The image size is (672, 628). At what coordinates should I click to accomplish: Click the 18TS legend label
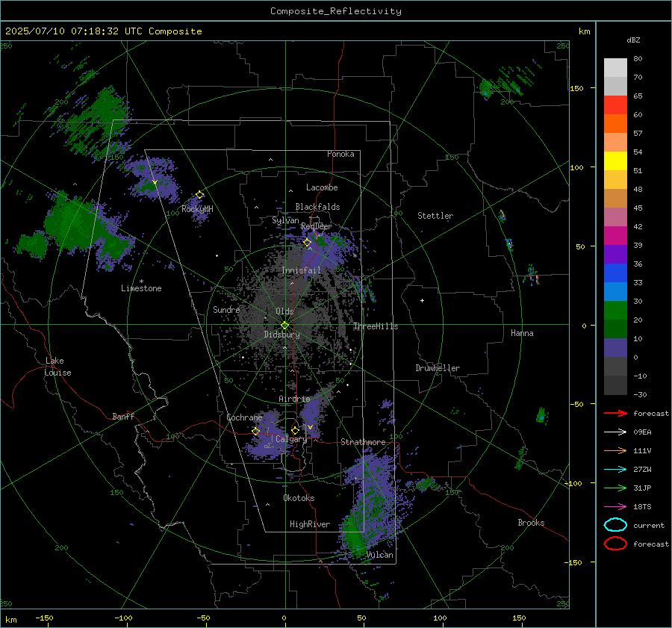tap(642, 507)
